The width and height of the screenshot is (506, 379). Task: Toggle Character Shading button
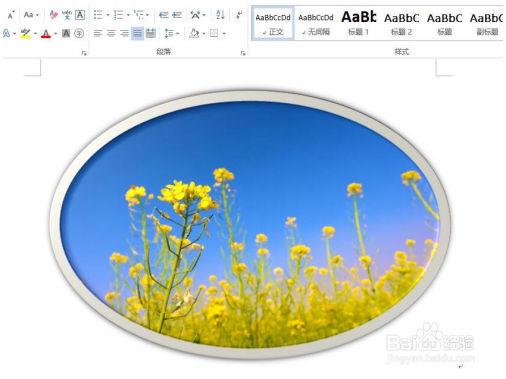point(66,33)
